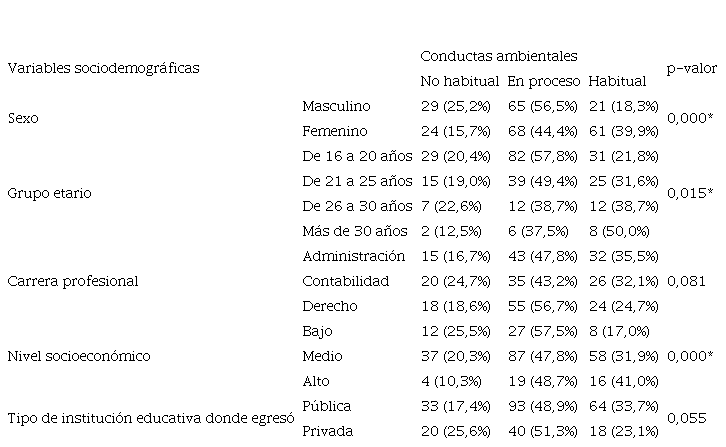Select the 'Pública' row label

pyautogui.click(x=325, y=406)
